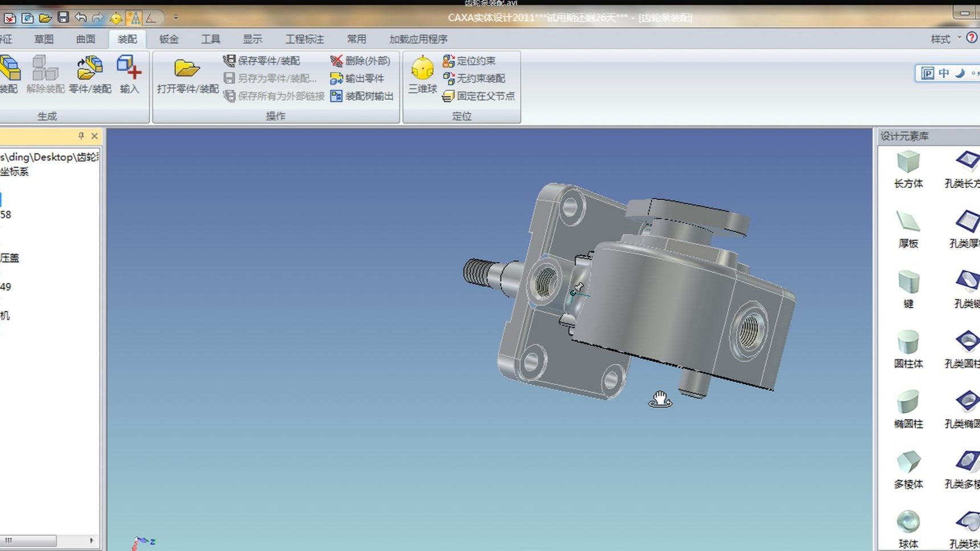
Task: Select 孔类厚板 hole slab element
Action: click(964, 230)
